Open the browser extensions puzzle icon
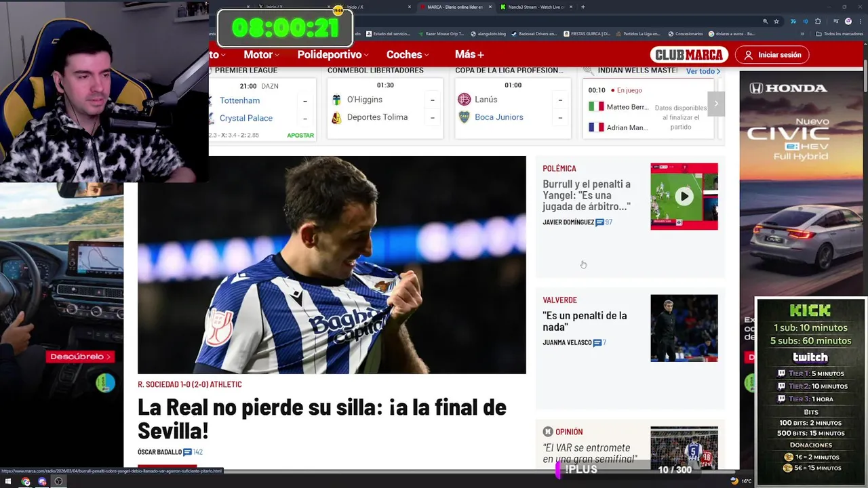The image size is (868, 488). tap(818, 21)
